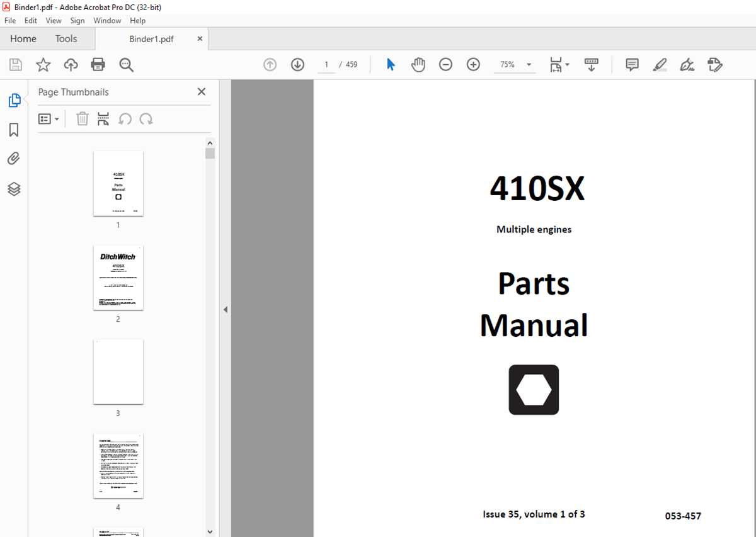Image resolution: width=756 pixels, height=537 pixels.
Task: Open the fill and sign tool
Action: coord(687,65)
